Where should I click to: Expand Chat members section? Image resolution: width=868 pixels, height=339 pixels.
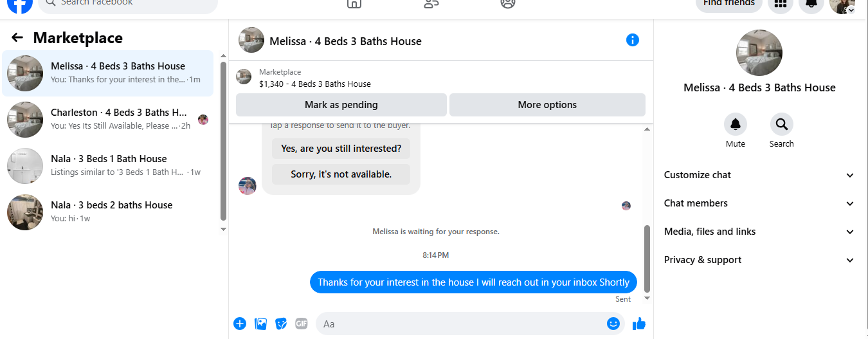click(759, 203)
